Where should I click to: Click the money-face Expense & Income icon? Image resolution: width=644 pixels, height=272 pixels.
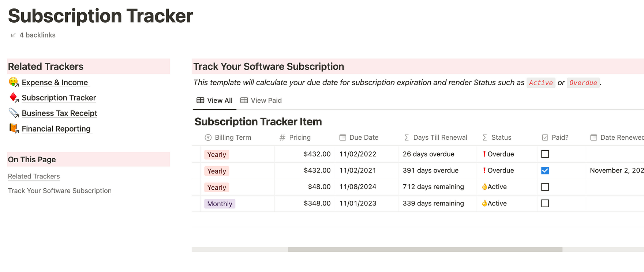(x=14, y=82)
